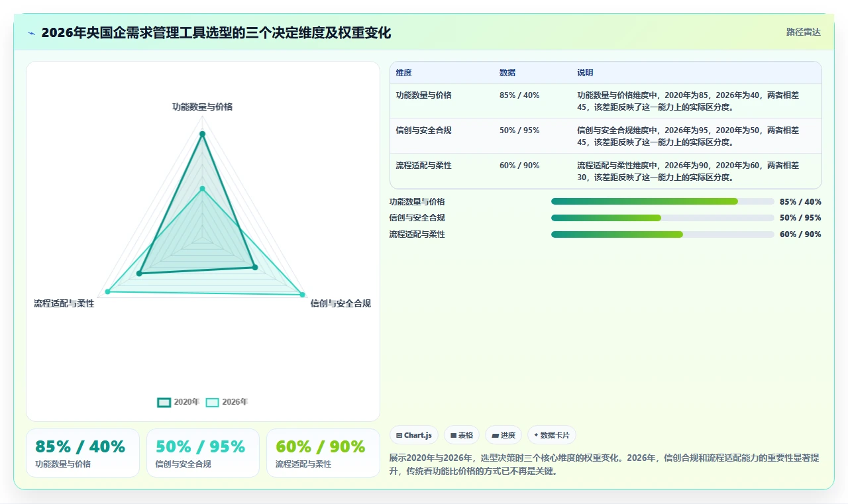Screen dimensions: 848x504
Task: Click 2026 point on 信创与安全合规 radar axis
Action: [x=303, y=295]
